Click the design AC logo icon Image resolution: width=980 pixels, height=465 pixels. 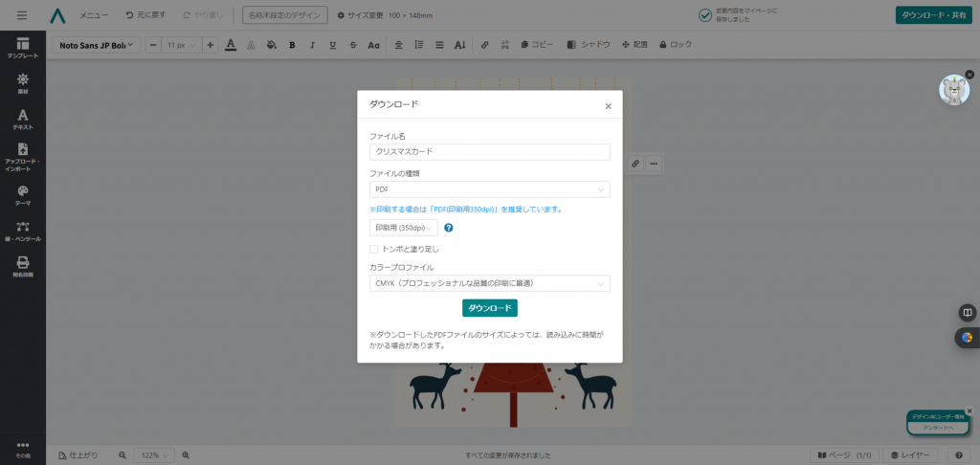[57, 15]
